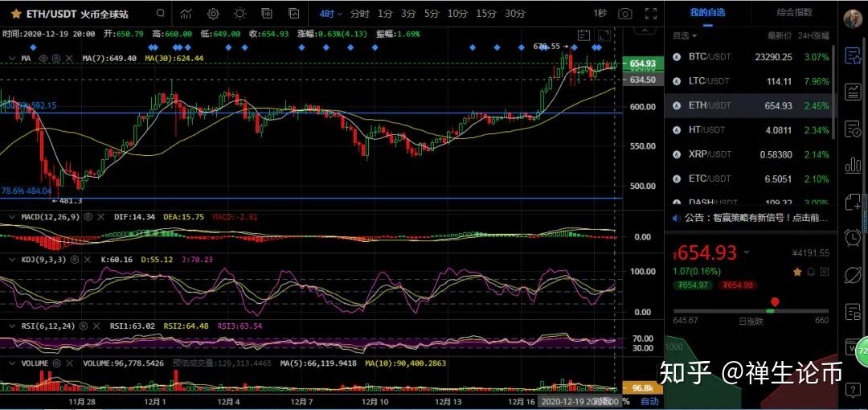The width and height of the screenshot is (868, 410).
Task: Open the order checklist sidebar icon
Action: pyautogui.click(x=853, y=129)
